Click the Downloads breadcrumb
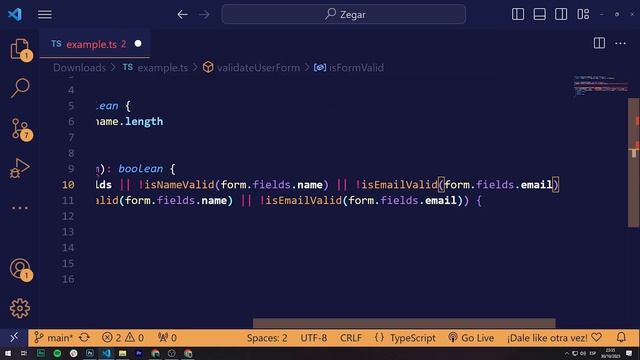This screenshot has height=360, width=640. pos(80,68)
